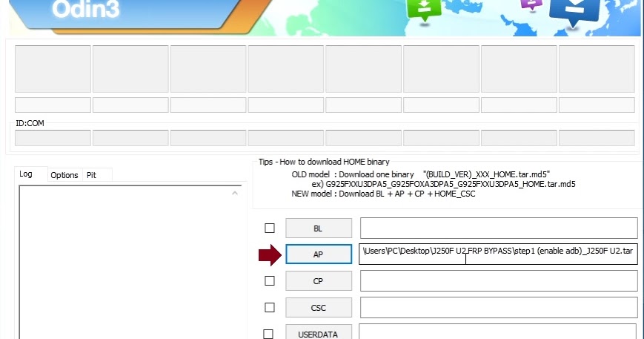Click the 'Tips - How to download HOME binary' heading
Viewport: 644px width, 339px height.
tap(324, 162)
